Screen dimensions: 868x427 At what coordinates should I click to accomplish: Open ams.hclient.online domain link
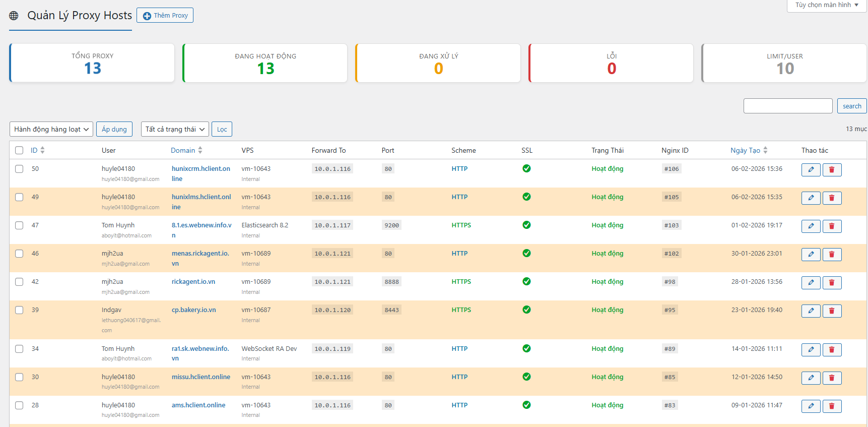tap(198, 405)
